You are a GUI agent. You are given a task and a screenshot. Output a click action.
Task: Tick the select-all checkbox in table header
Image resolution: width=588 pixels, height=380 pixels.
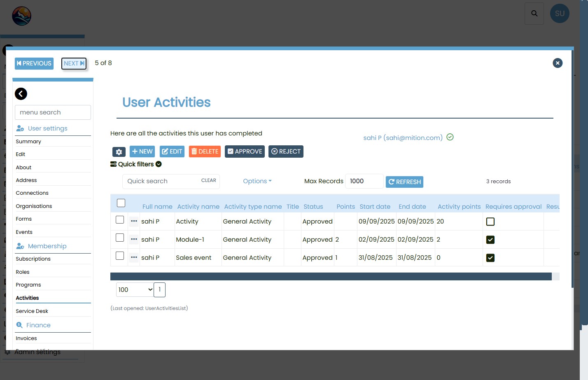121,203
